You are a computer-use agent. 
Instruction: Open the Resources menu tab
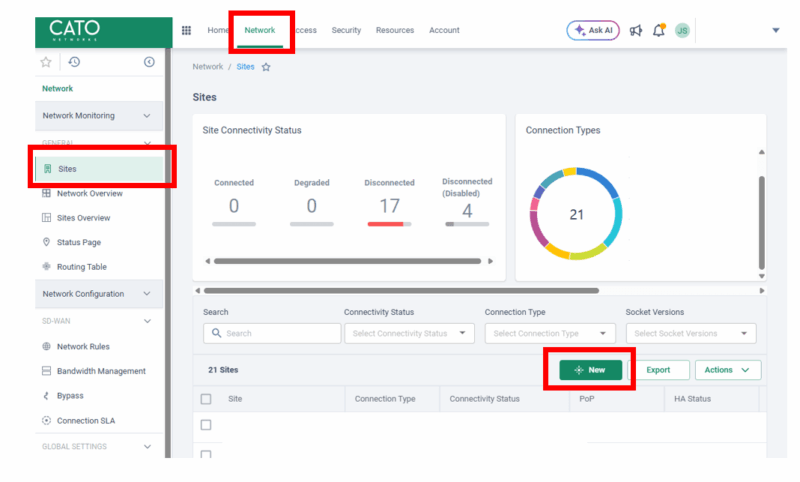tap(395, 30)
